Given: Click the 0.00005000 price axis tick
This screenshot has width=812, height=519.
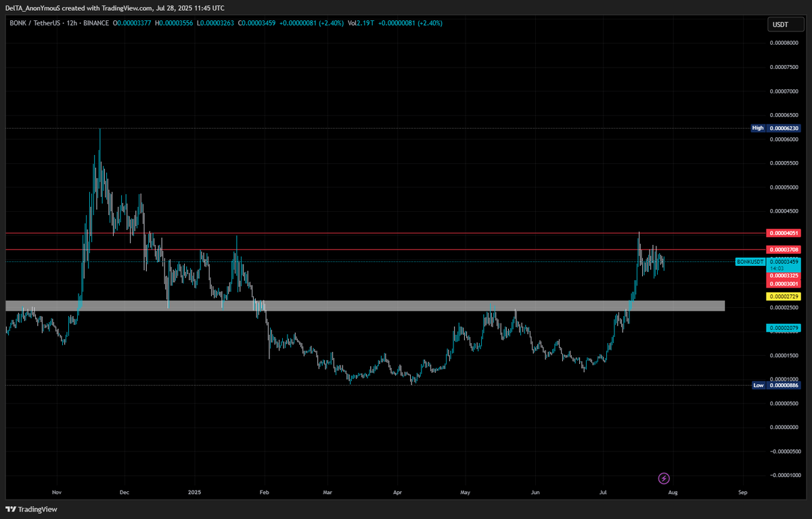Looking at the screenshot, I should tap(785, 187).
